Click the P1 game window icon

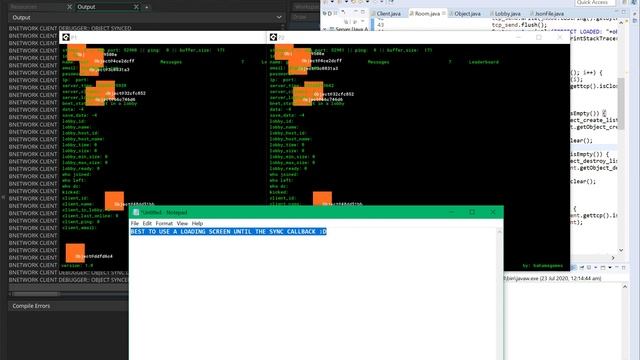(x=66, y=38)
